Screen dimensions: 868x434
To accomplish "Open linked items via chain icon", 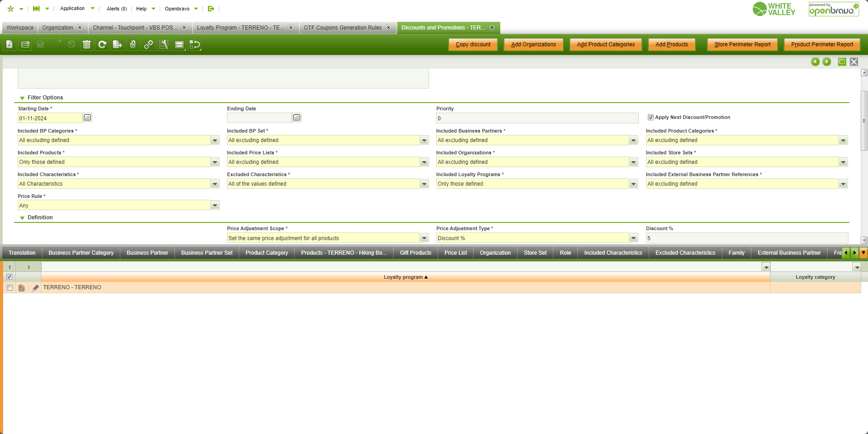I will (148, 44).
